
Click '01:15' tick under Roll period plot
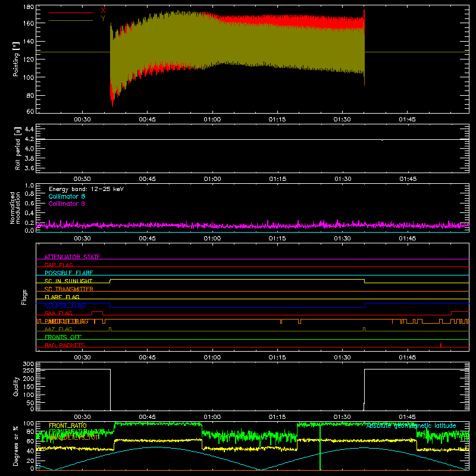click(x=277, y=179)
